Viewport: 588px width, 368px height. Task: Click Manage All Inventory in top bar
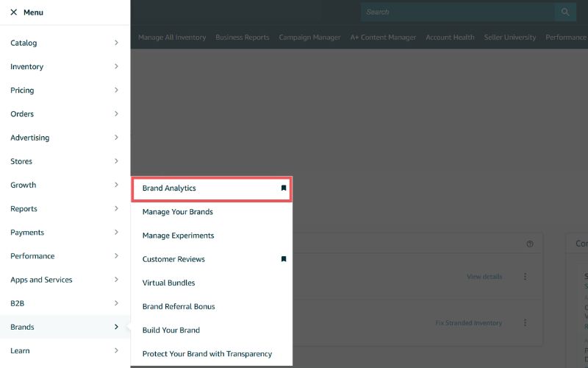click(x=172, y=38)
